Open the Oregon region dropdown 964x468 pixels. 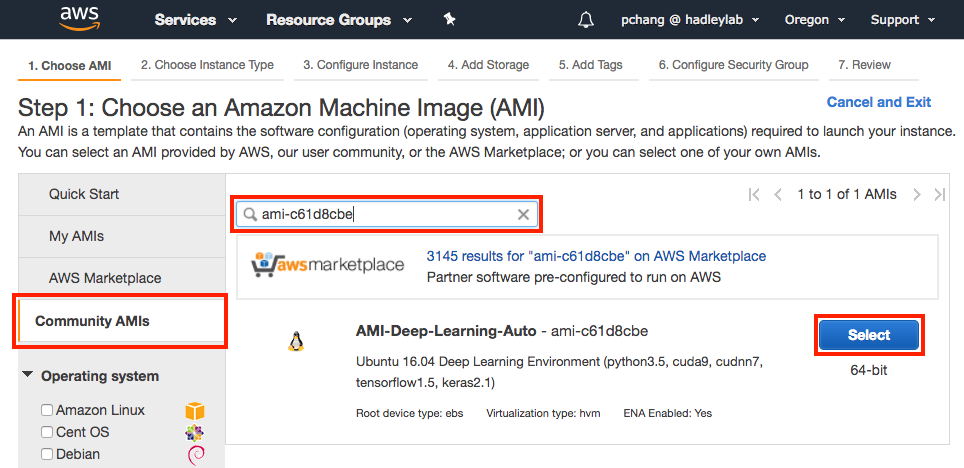click(x=815, y=20)
